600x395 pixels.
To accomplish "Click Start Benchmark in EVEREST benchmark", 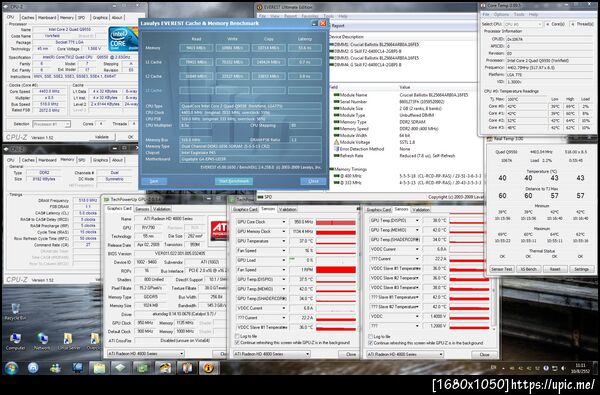I will coord(234,181).
